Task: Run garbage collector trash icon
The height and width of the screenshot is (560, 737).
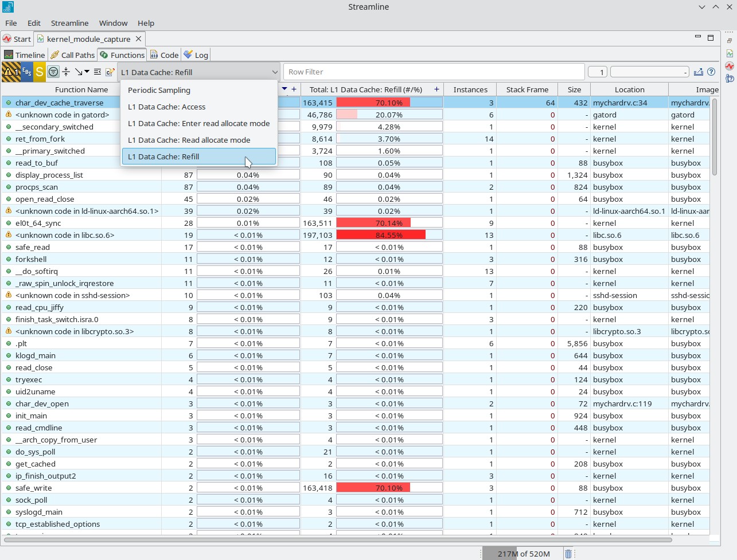Action: [x=568, y=554]
